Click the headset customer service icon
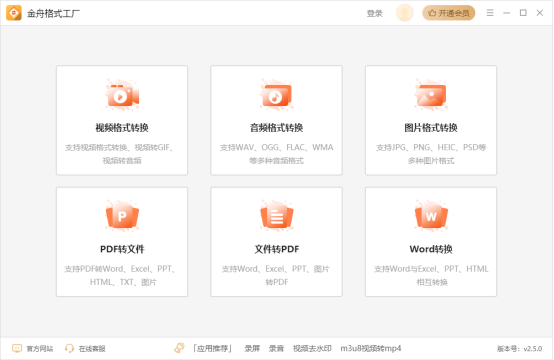The width and height of the screenshot is (554, 360). pyautogui.click(x=69, y=348)
